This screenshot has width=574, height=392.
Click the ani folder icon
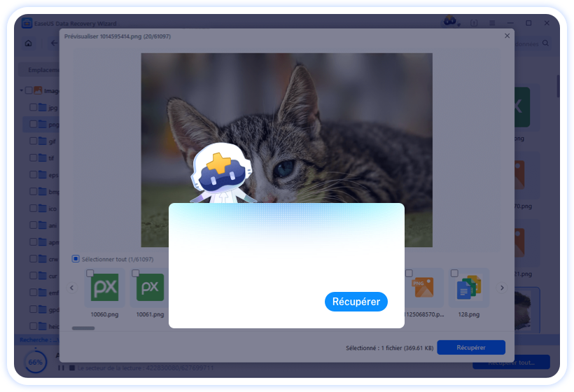click(x=43, y=225)
